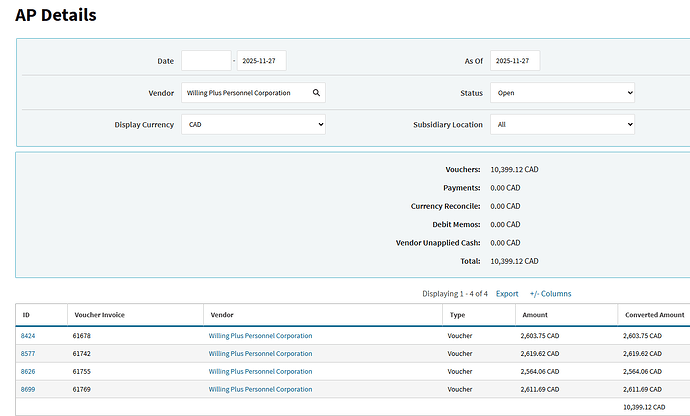Sort by the Amount column header
Image resolution: width=690 pixels, height=416 pixels.
coord(534,315)
